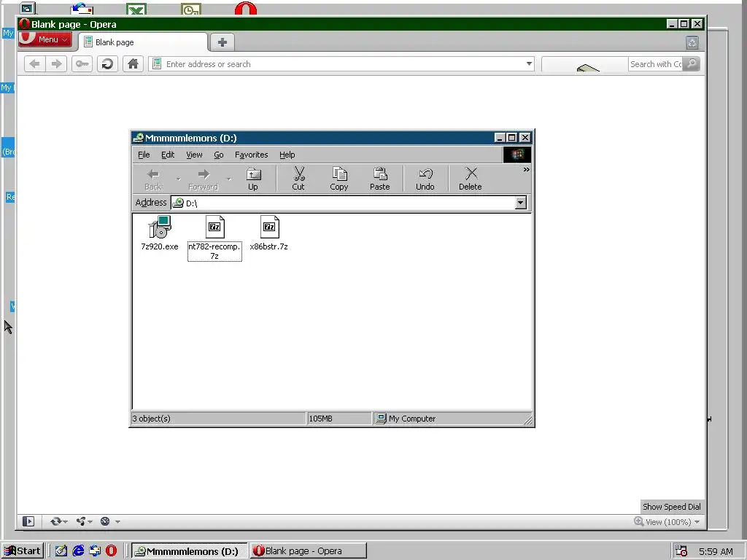Screen dimensions: 747x560
Task: Click the Forward button in Explorer
Action: (204, 179)
